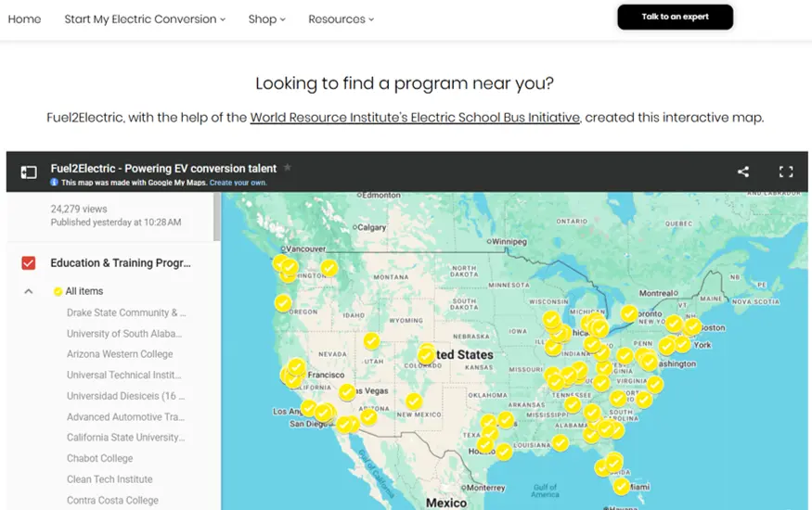The height and width of the screenshot is (510, 812).
Task: Select the map pin near Boston
Action: coord(693,326)
